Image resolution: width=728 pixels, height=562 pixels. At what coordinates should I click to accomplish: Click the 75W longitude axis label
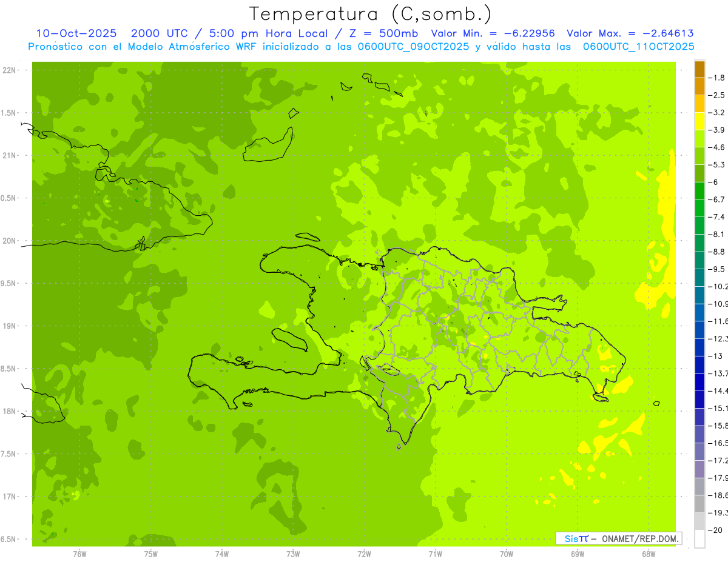pyautogui.click(x=150, y=554)
